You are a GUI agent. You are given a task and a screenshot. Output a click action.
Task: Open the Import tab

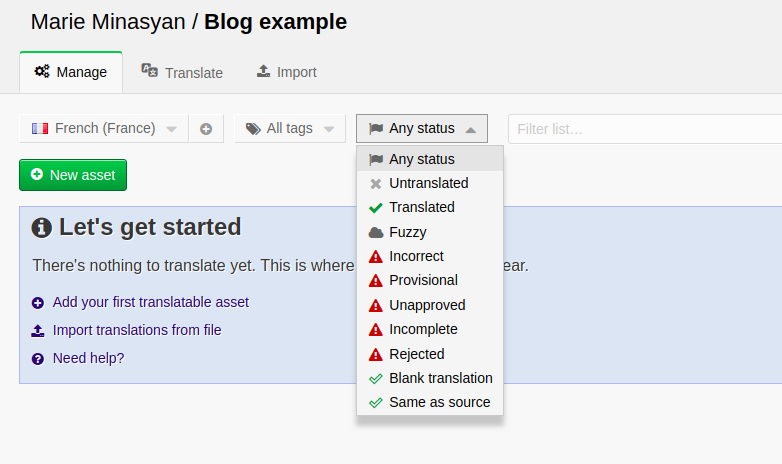286,73
